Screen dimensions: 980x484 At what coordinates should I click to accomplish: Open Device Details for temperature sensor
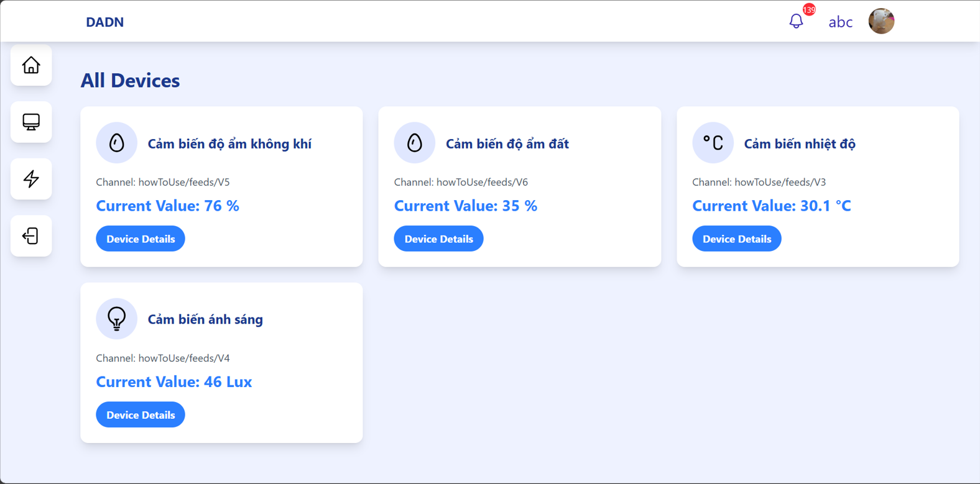(x=736, y=239)
